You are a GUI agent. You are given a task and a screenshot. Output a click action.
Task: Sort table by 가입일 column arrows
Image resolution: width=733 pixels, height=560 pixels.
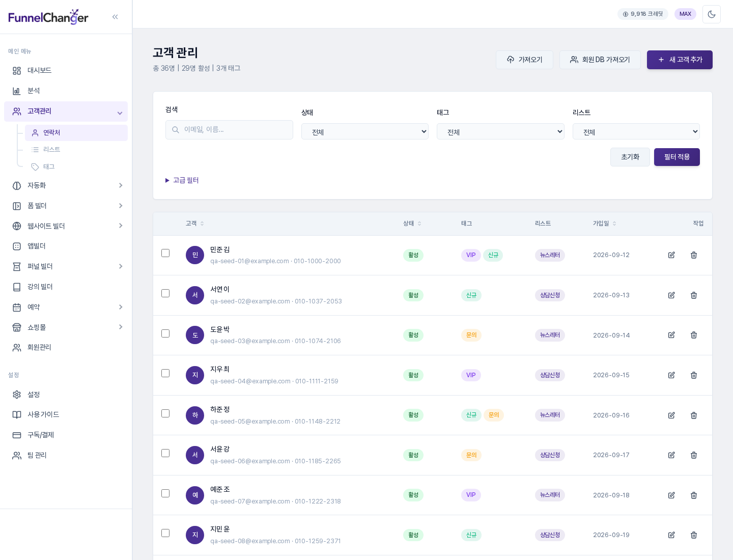614,223
